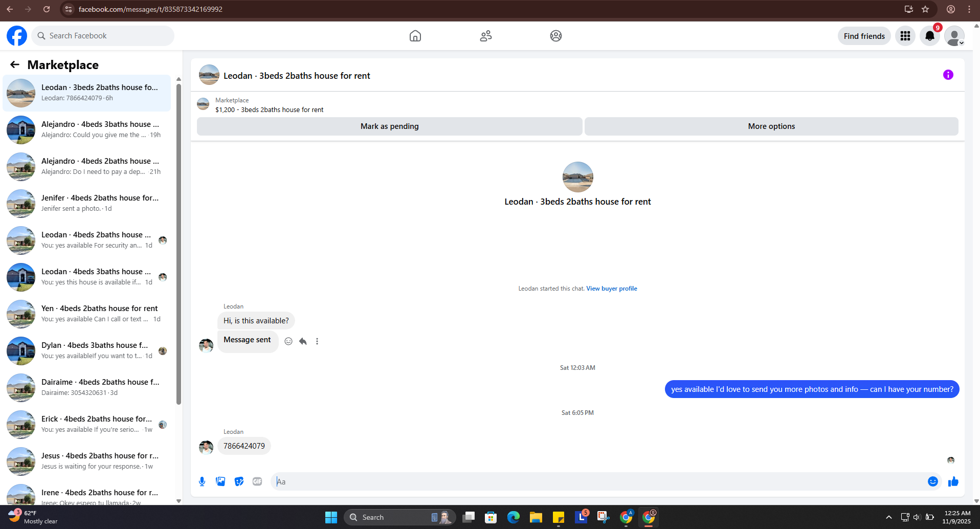This screenshot has height=529, width=980.
Task: Open the weather widget
Action: tap(34, 517)
